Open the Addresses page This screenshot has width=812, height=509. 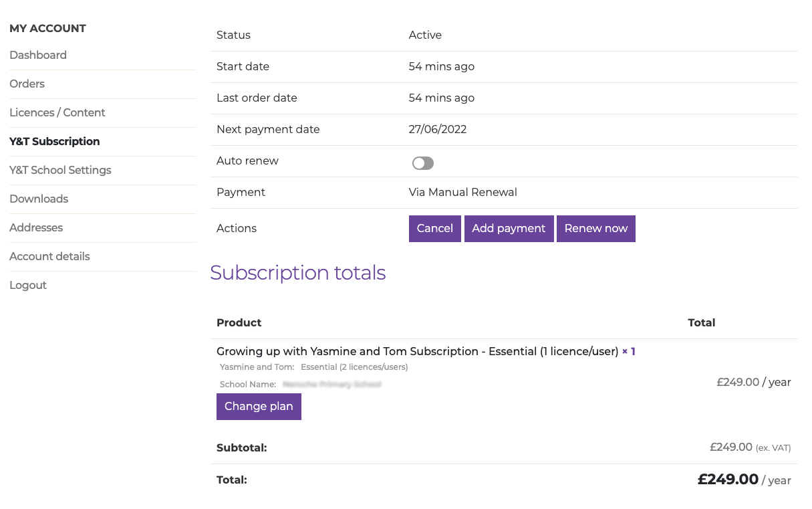point(36,227)
